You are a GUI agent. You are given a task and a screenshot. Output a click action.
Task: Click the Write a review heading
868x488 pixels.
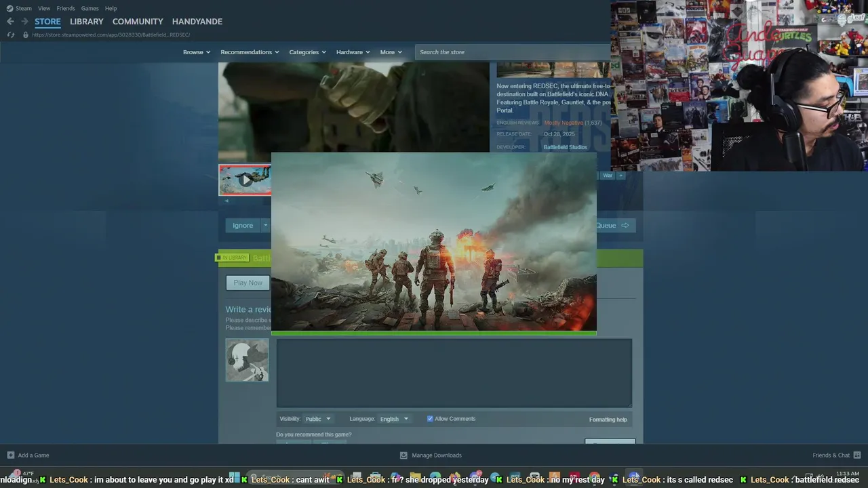(x=248, y=310)
